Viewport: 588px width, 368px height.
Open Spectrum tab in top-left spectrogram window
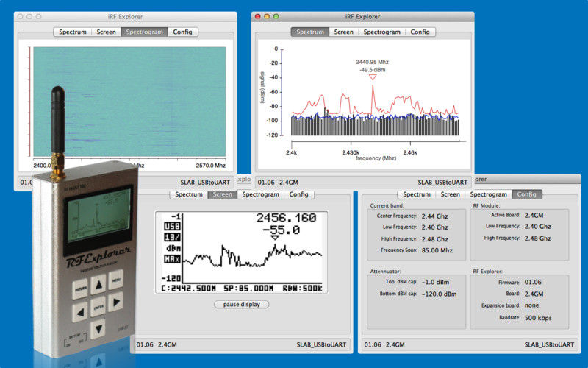click(72, 32)
